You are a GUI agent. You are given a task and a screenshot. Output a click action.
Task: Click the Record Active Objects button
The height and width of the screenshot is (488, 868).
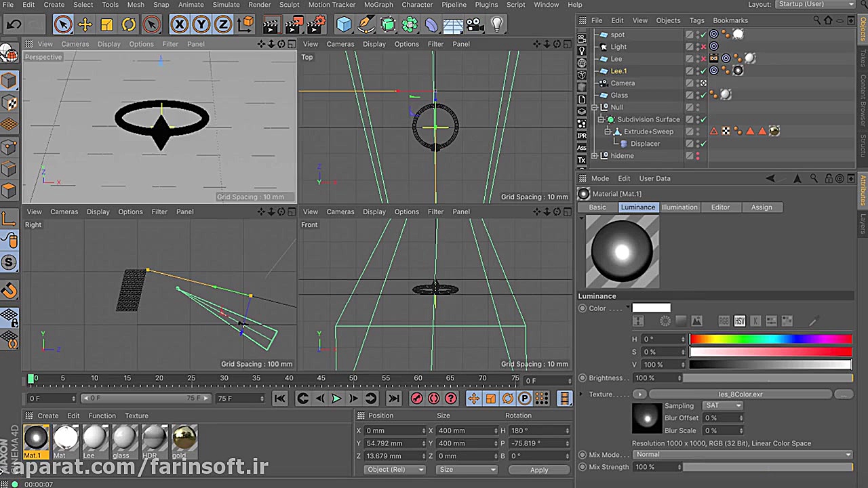click(417, 399)
